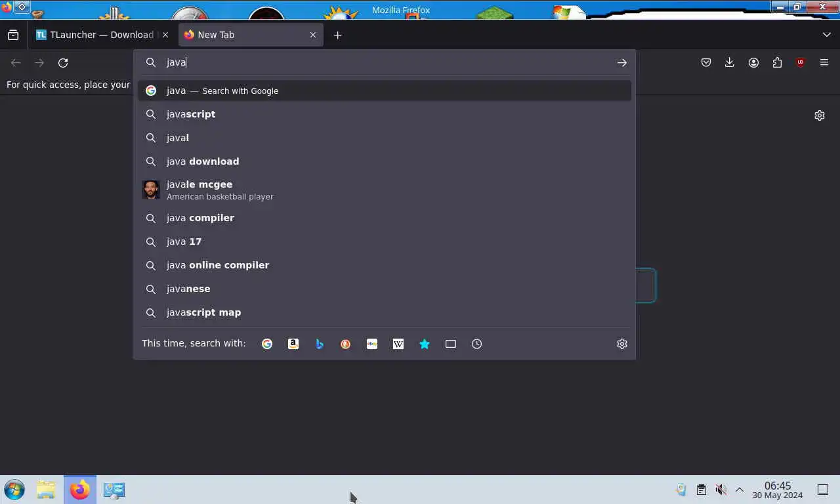Image resolution: width=840 pixels, height=504 pixels.
Task: Select javale mcgee suggestion
Action: (385, 190)
